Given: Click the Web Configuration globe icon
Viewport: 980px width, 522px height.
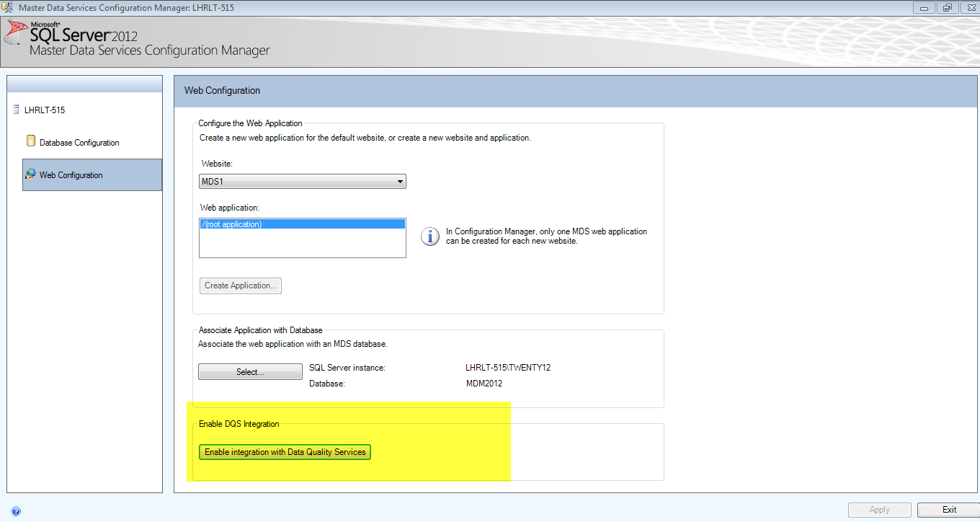Looking at the screenshot, I should pos(30,174).
